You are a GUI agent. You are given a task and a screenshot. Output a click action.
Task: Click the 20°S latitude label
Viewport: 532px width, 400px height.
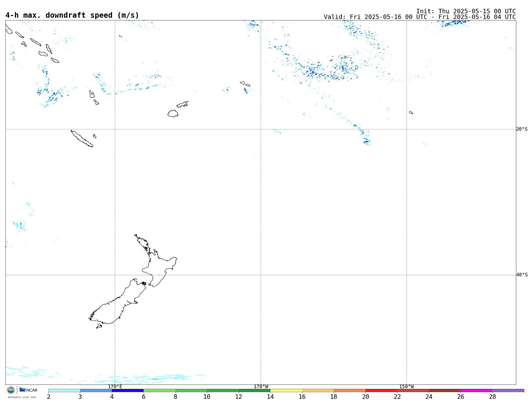[x=522, y=129]
